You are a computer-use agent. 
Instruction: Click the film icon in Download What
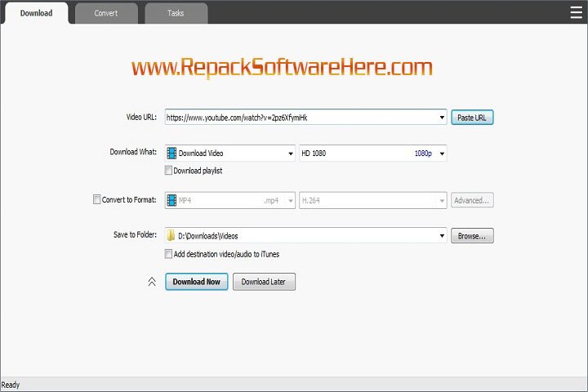click(x=171, y=153)
